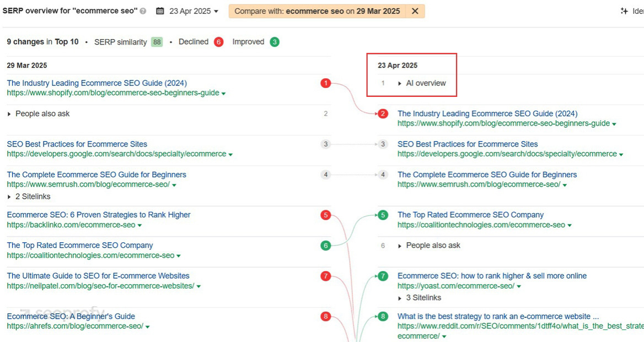Click the Compare with ecommerce seo banner
The image size is (644, 342).
pyautogui.click(x=317, y=11)
